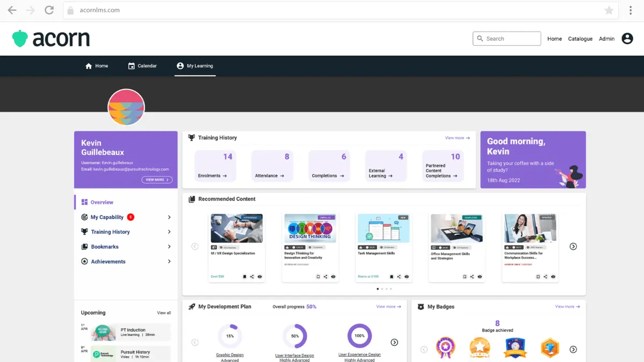The image size is (644, 362).
Task: Toggle bookmark on UI / UX Design Specialization
Action: click(x=245, y=277)
